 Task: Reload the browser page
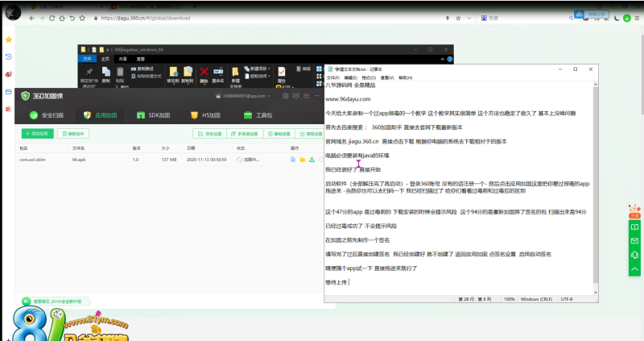pyautogui.click(x=52, y=18)
